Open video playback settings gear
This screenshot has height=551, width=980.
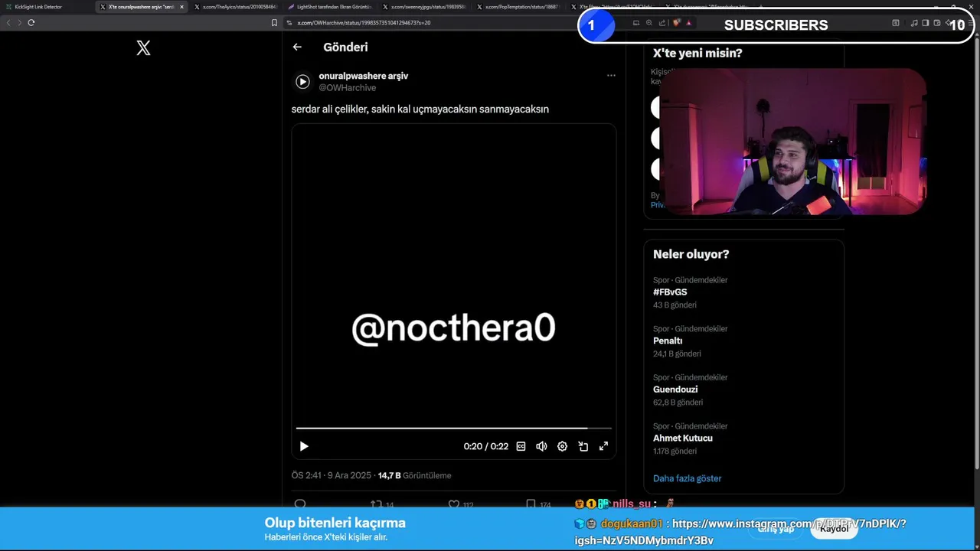point(562,446)
